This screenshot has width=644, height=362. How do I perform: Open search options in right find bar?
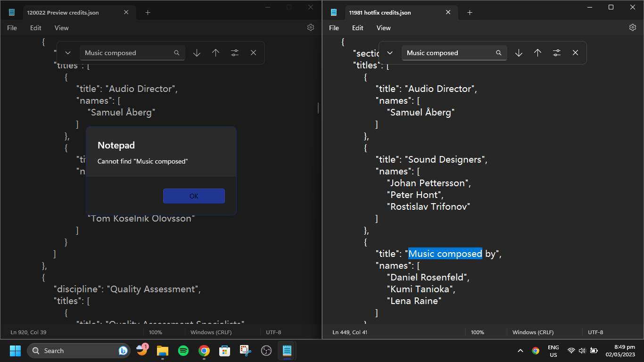tap(556, 53)
